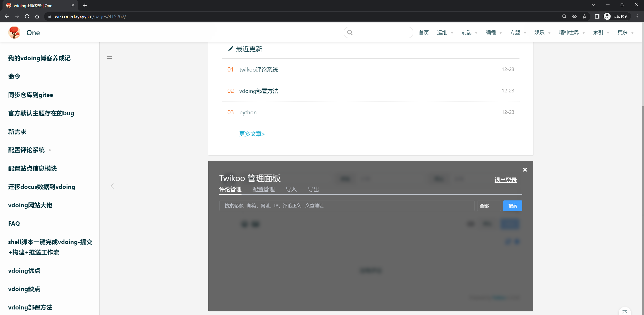This screenshot has width=644, height=315.
Task: Open 官方默认主题存在的bug sidebar item
Action: [41, 113]
